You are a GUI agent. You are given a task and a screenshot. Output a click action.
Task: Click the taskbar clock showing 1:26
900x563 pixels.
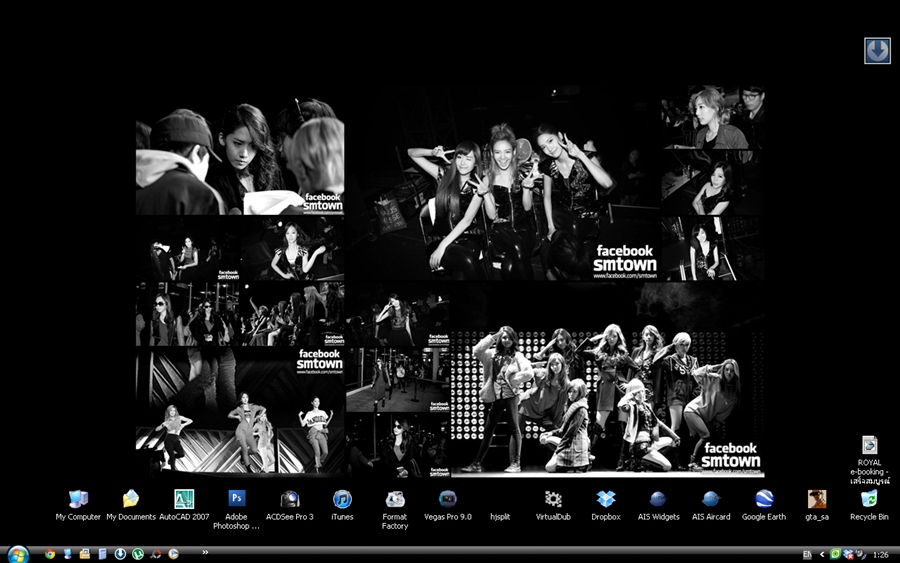click(881, 554)
